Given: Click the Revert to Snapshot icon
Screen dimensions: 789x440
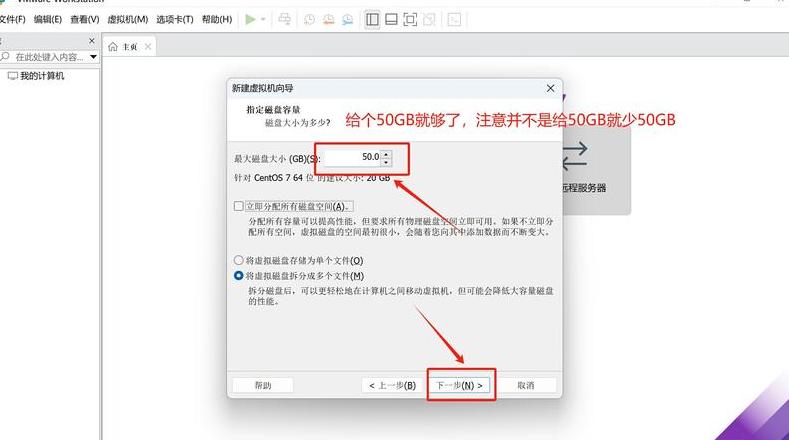Looking at the screenshot, I should point(328,20).
